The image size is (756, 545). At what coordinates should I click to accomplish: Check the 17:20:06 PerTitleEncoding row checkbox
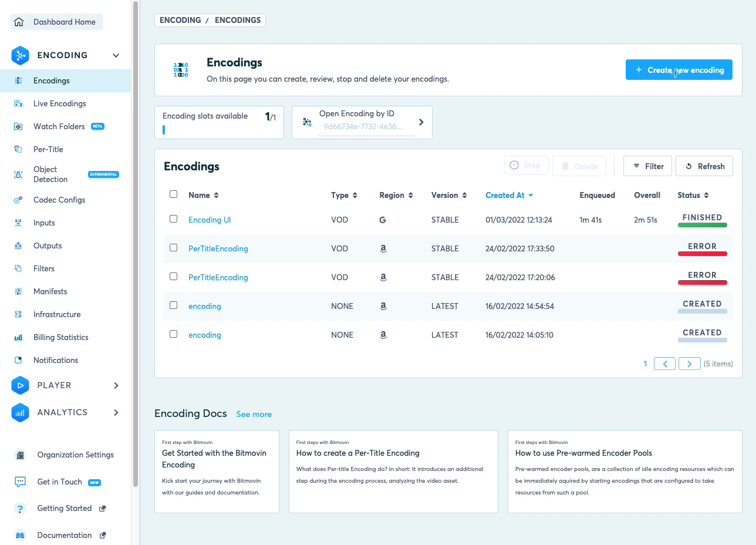click(x=173, y=276)
